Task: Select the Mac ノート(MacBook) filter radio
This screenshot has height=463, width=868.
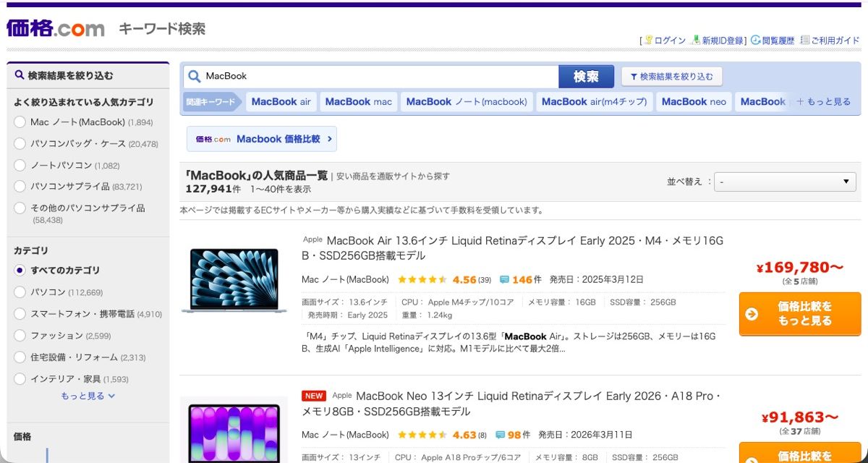Action: 20,122
